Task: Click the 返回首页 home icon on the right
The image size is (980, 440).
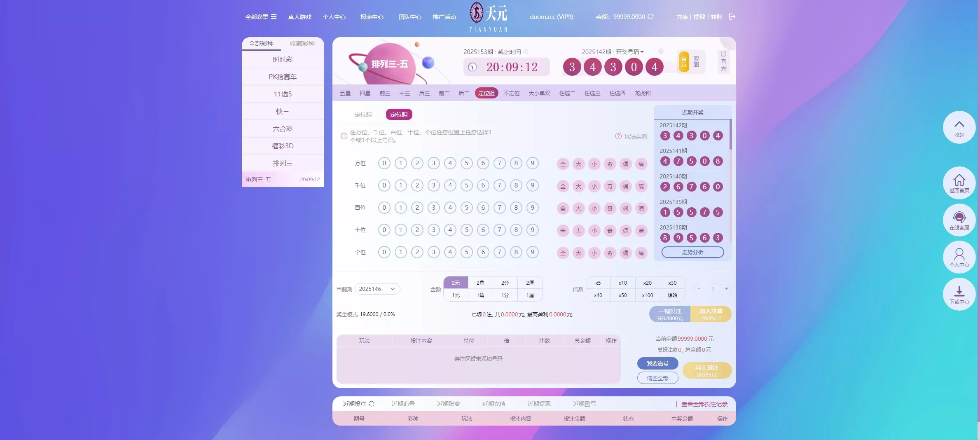Action: tap(959, 183)
